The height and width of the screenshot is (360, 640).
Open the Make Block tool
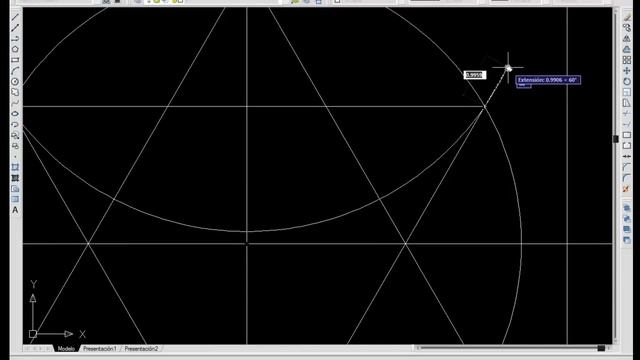click(x=15, y=146)
